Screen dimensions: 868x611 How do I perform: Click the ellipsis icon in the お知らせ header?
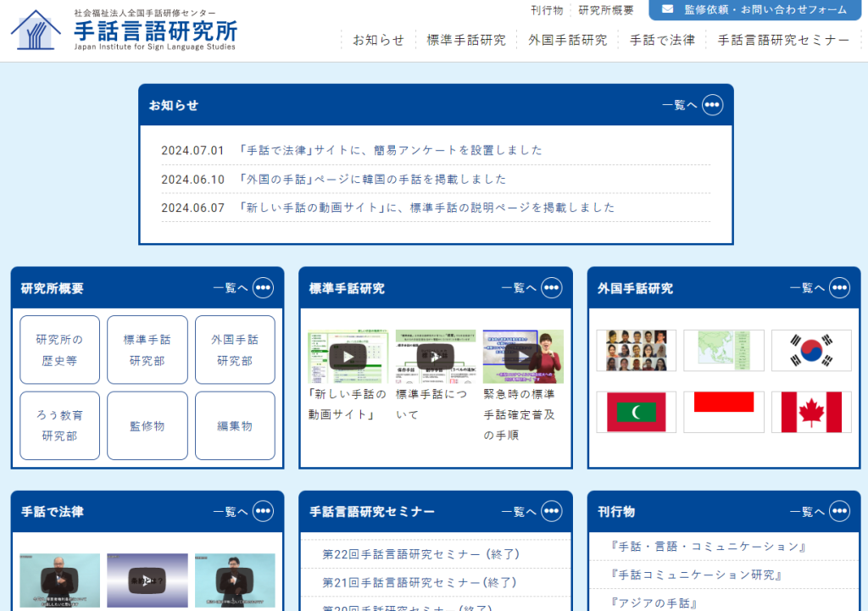(713, 105)
